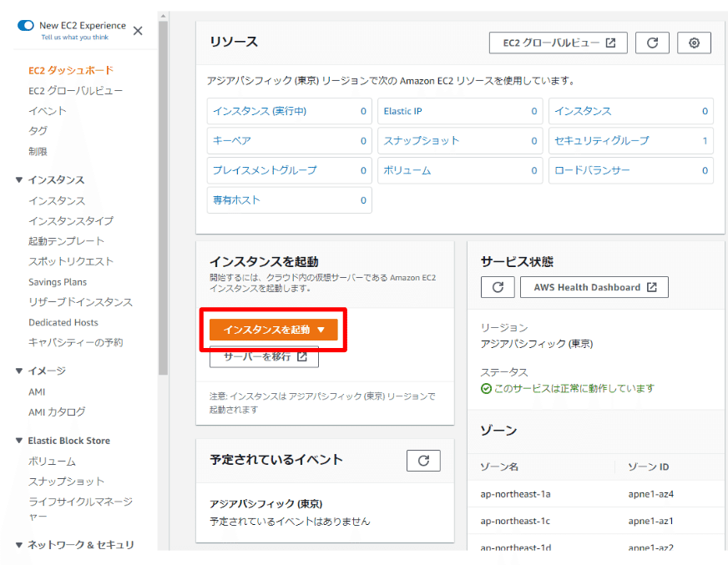The image size is (728, 565).
Task: Open EC2 グローバルビュー in sidebar
Action: 75,90
